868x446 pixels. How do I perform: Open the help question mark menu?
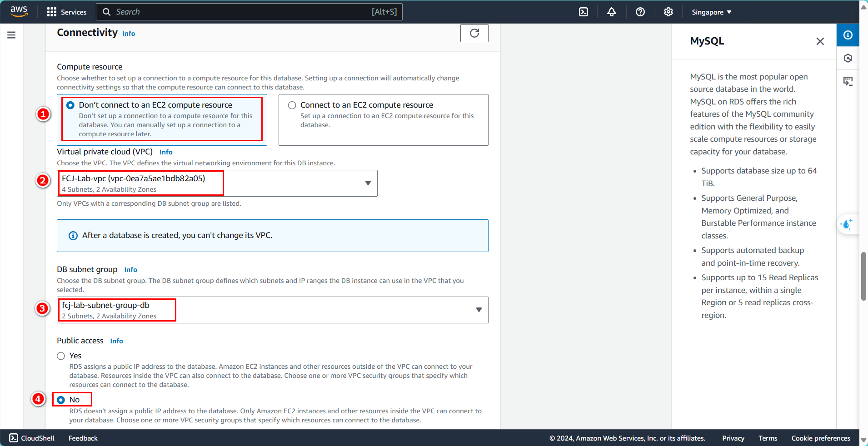coord(640,12)
